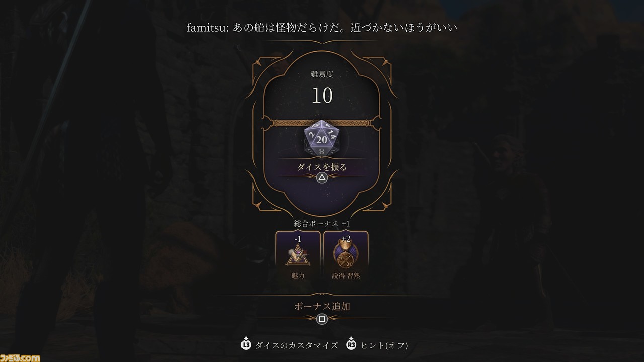Select the triangle button prompt under ダイスを振る
The image size is (644, 362).
pos(322,178)
